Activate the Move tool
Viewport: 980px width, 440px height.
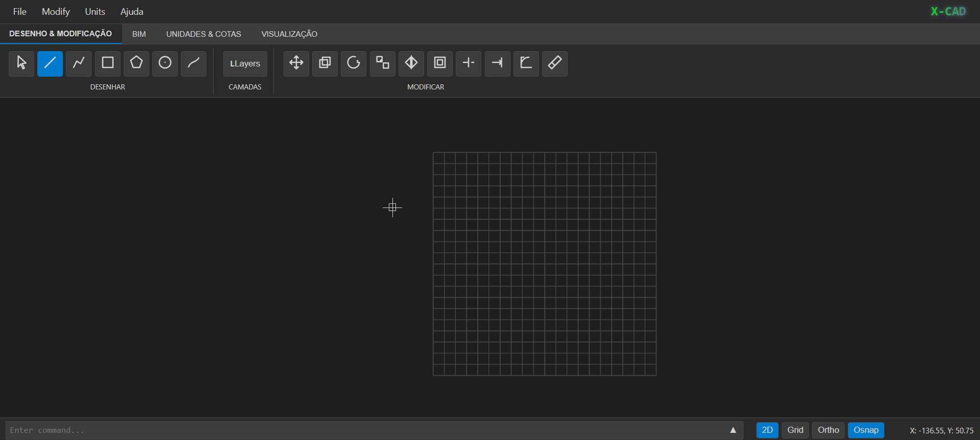(296, 63)
